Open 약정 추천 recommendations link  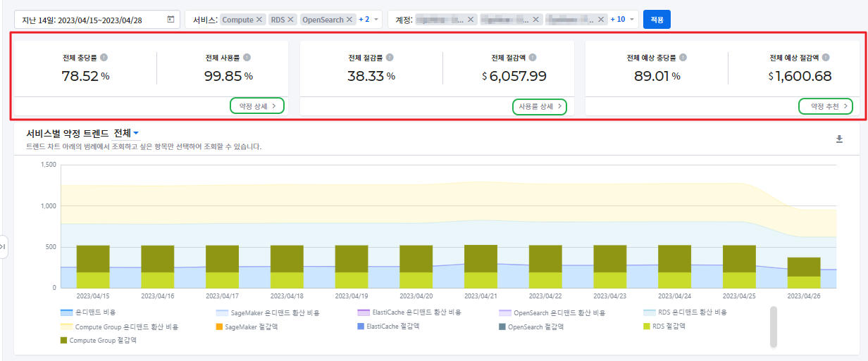pos(826,106)
